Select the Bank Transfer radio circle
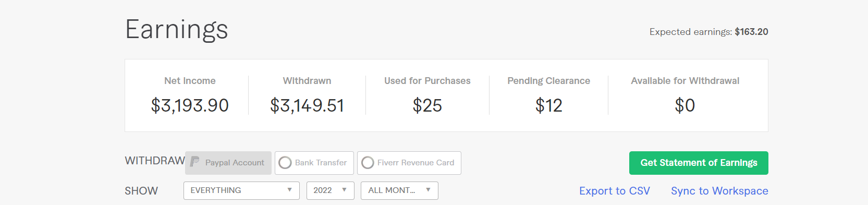The width and height of the screenshot is (868, 205). point(285,163)
